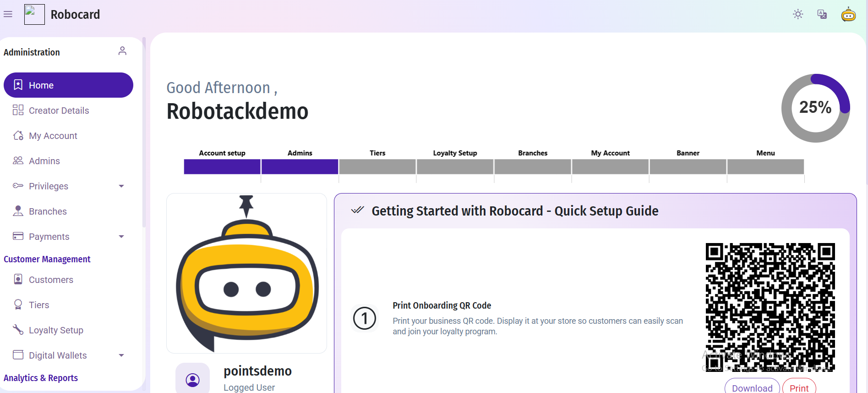Image resolution: width=868 pixels, height=393 pixels.
Task: Click the double checkmark guide icon
Action: 357,210
